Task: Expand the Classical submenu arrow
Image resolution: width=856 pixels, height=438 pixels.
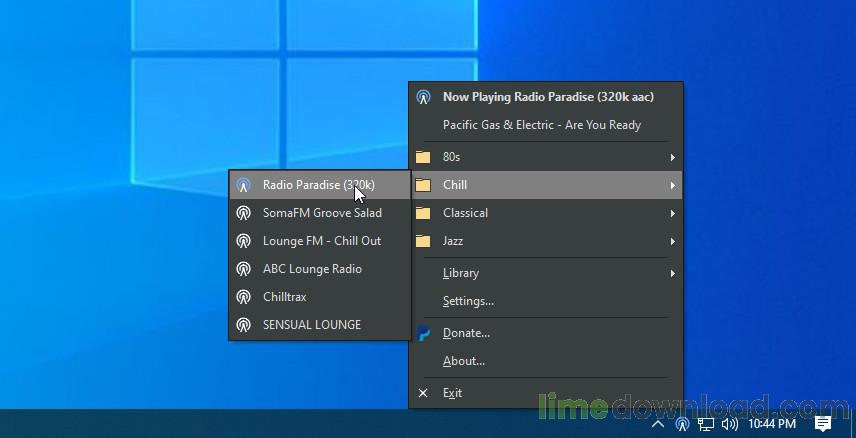Action: point(673,213)
